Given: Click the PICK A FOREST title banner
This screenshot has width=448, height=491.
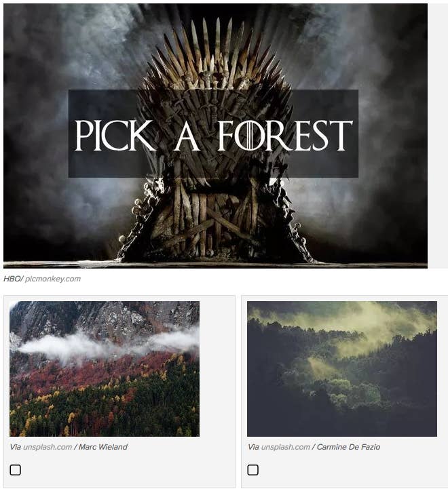Looking at the screenshot, I should coord(213,134).
